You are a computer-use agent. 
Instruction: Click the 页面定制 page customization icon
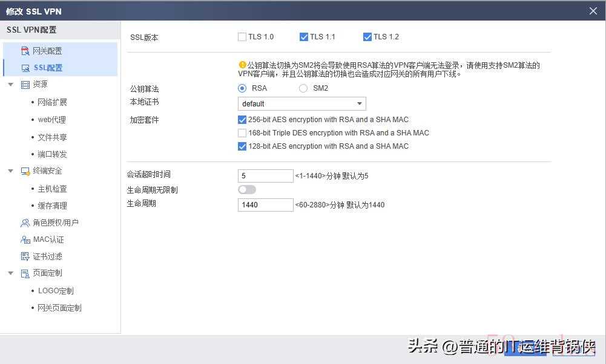25,273
